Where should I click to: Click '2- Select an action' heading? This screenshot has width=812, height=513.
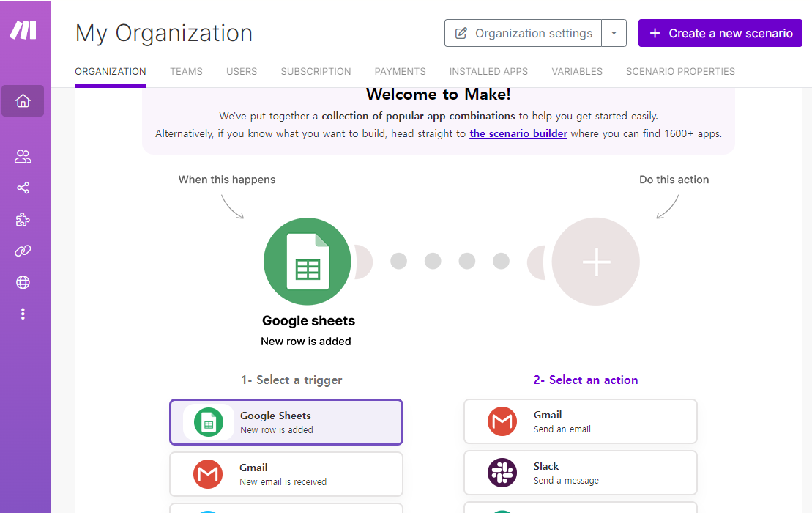[x=586, y=380]
